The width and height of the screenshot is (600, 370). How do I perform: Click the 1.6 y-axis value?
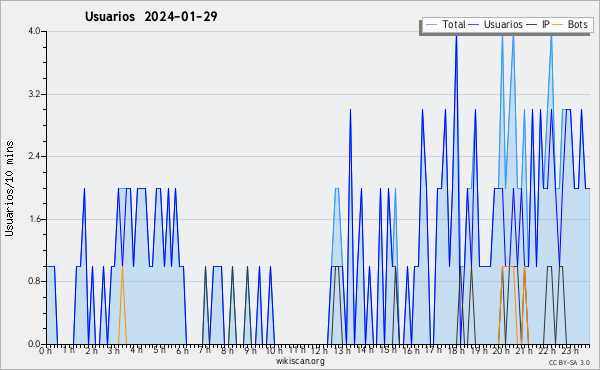[34, 219]
